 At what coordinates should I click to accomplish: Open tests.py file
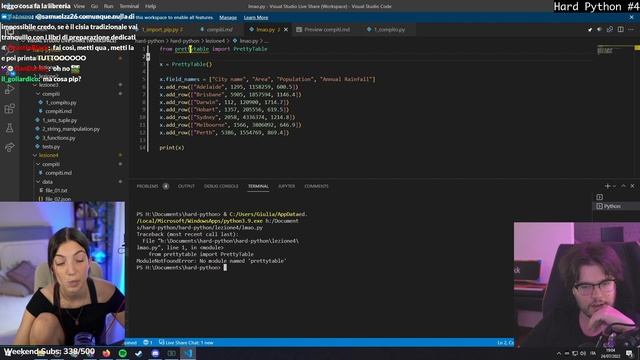51,147
